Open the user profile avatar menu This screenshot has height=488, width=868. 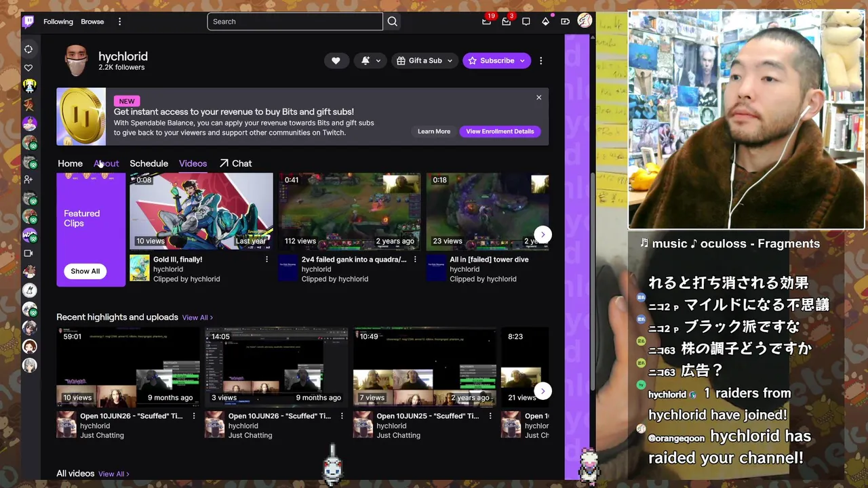[x=585, y=21]
